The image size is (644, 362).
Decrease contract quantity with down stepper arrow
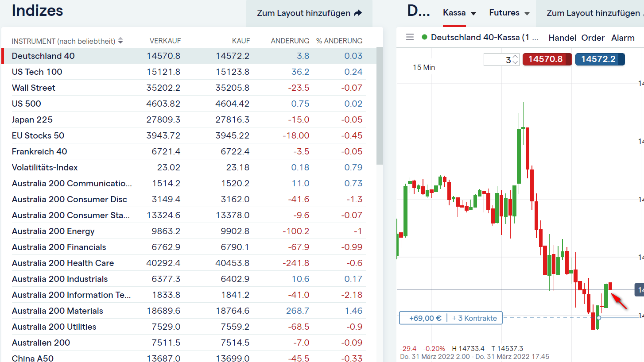(515, 62)
